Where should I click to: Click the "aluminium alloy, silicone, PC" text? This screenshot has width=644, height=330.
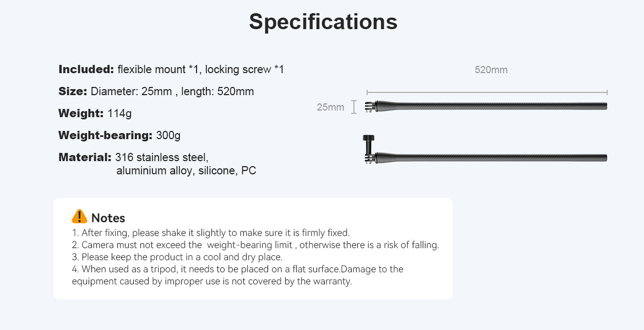click(186, 170)
